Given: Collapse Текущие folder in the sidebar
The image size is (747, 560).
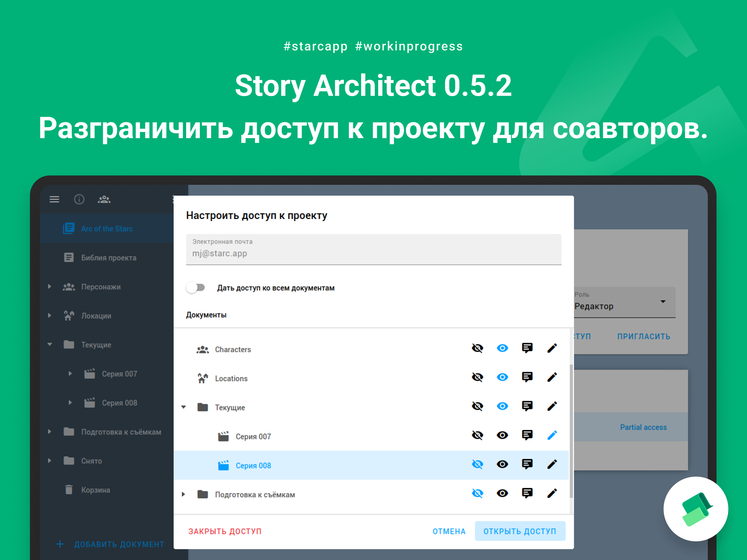Looking at the screenshot, I should (49, 345).
